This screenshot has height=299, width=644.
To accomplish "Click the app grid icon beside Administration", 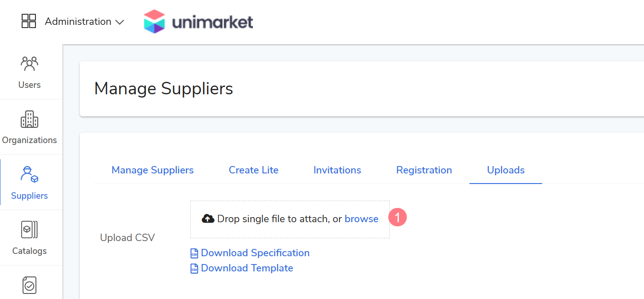I will (29, 21).
